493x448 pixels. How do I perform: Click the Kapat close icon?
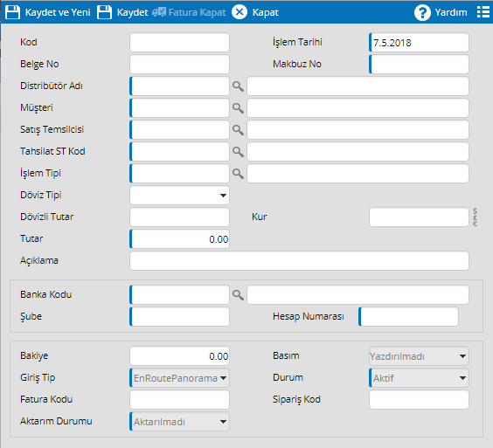pyautogui.click(x=240, y=12)
